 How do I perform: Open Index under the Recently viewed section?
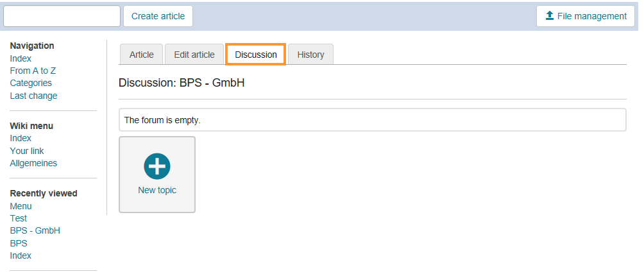point(21,255)
